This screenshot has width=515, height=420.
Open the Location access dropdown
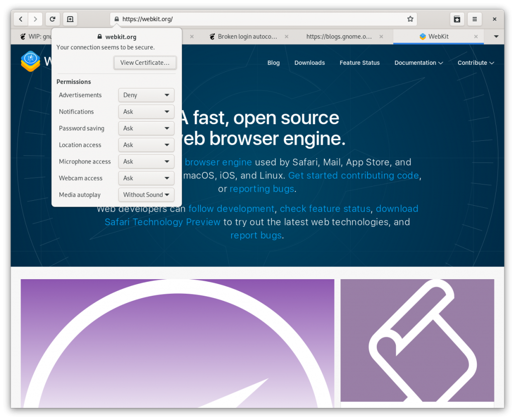pos(146,145)
